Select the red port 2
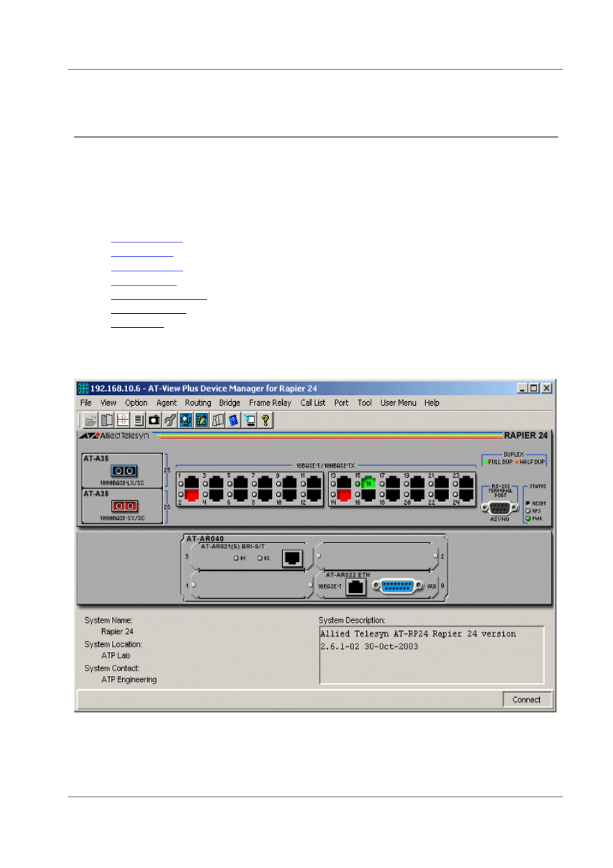The width and height of the screenshot is (613, 868). [x=191, y=495]
